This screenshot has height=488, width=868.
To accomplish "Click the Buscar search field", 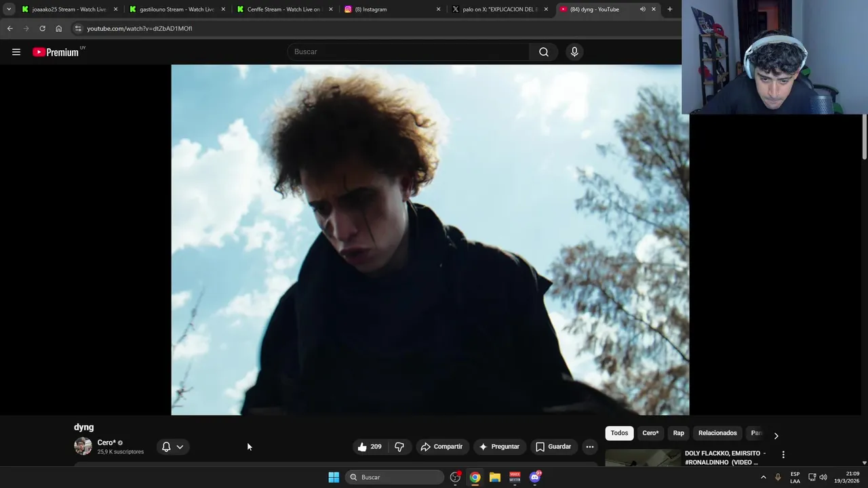I will pos(408,52).
